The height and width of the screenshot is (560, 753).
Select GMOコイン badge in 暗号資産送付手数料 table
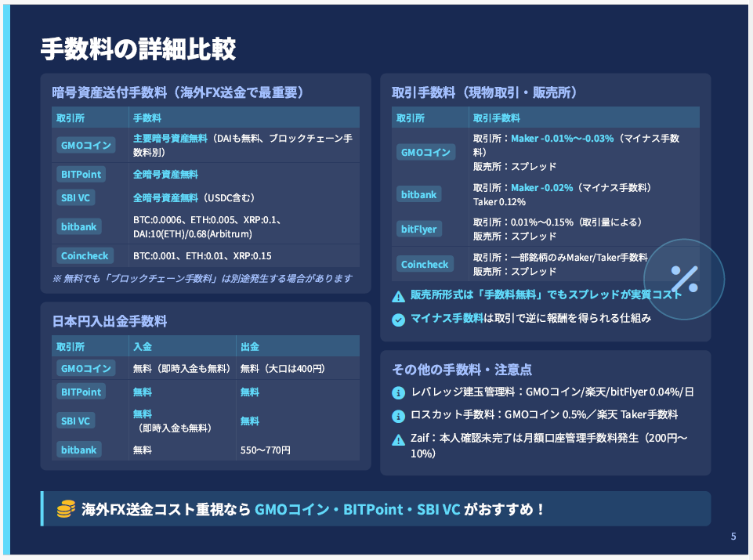86,145
